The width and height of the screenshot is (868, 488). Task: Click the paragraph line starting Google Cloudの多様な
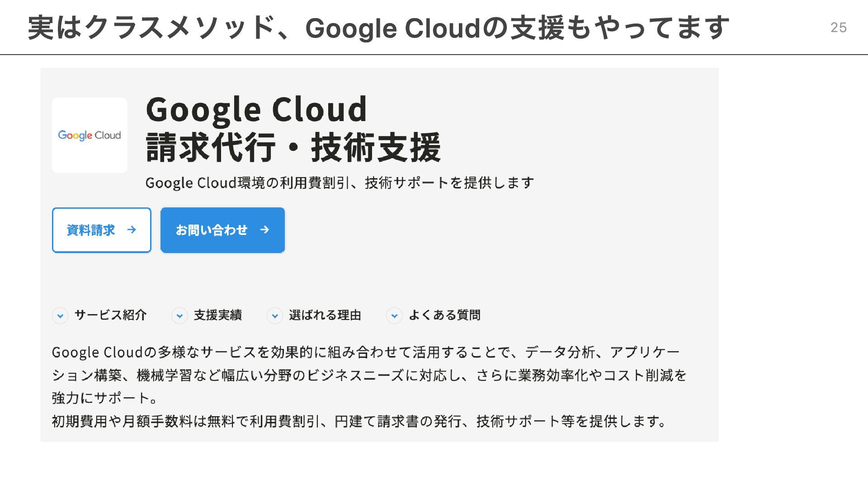point(366,352)
